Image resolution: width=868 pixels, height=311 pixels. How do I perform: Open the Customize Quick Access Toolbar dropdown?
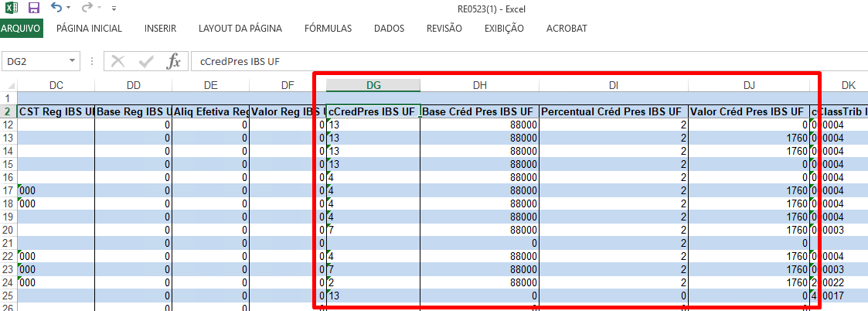114,9
